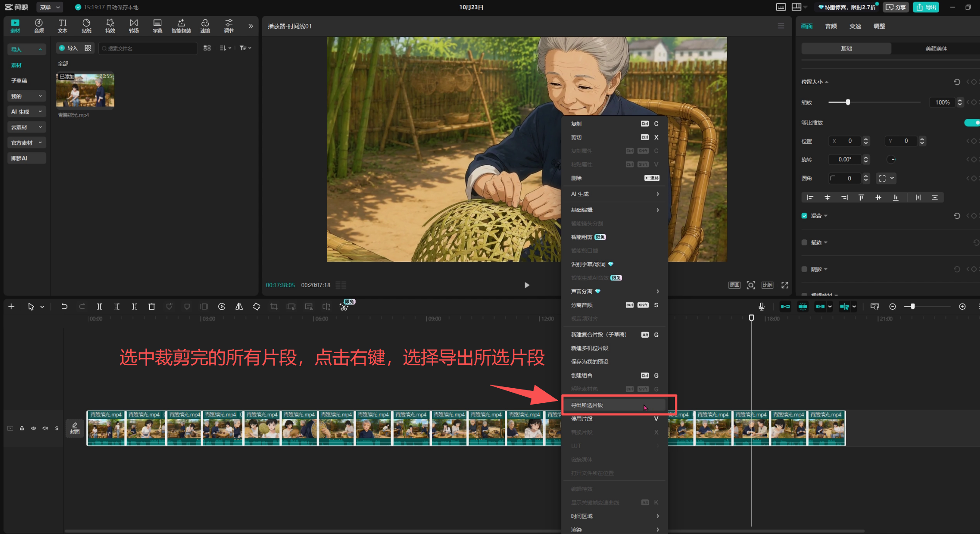
Task: Adjust the 缩放 scale slider
Action: [874, 102]
